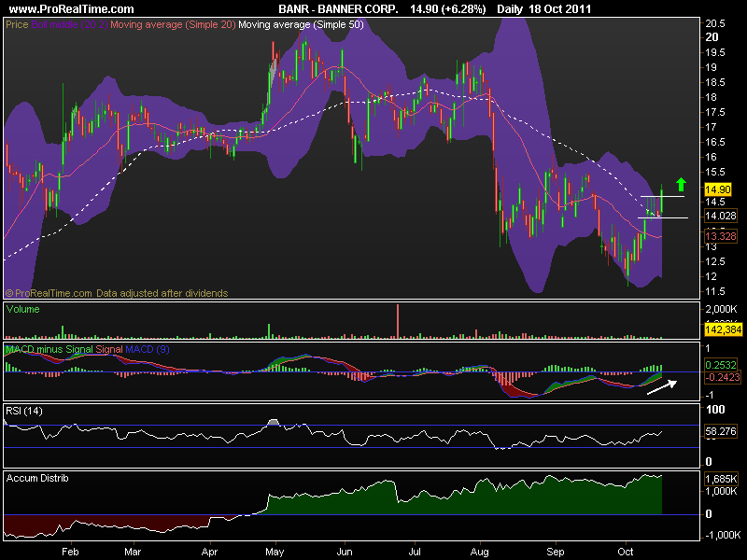
Task: Click the BANR - BANNER CORP. title
Action: tap(338, 9)
